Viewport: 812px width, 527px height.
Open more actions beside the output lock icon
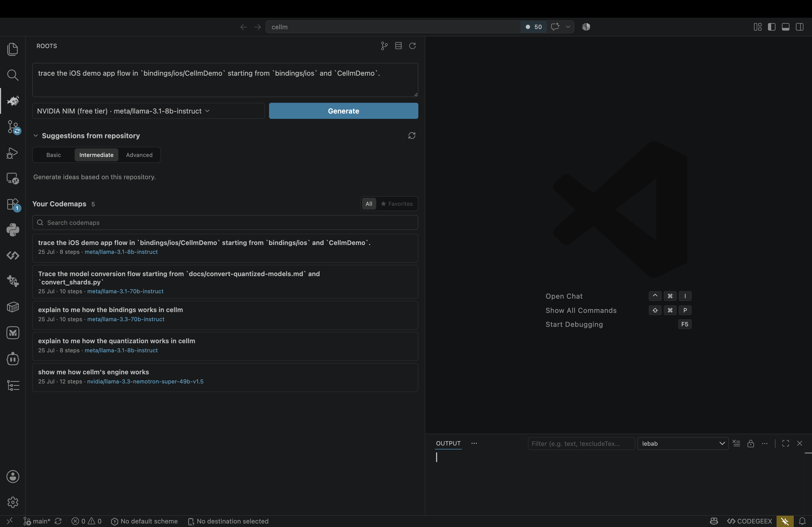pos(764,444)
